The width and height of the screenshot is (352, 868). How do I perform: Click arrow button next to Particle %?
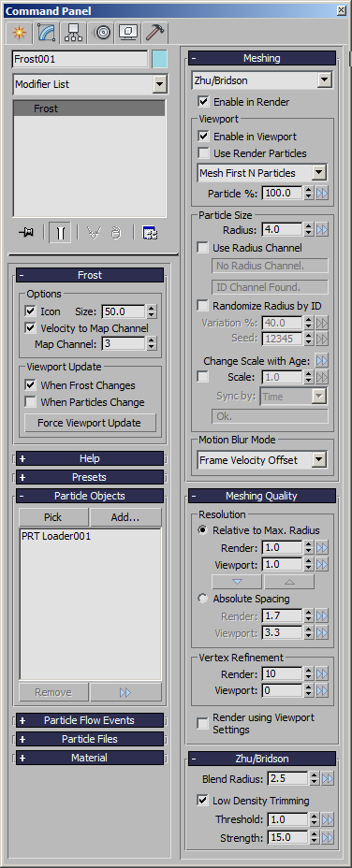click(x=322, y=194)
